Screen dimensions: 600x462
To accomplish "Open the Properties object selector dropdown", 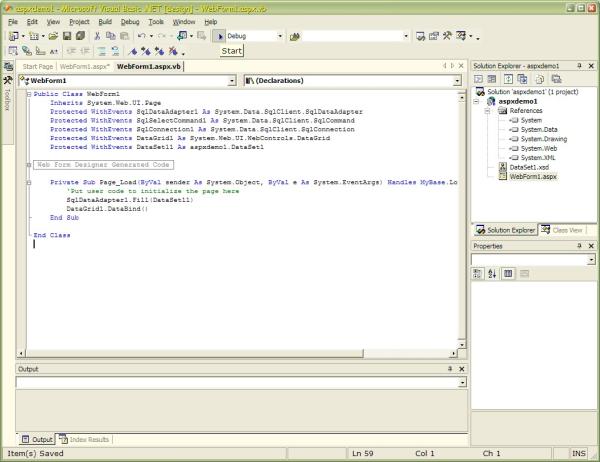I will click(x=592, y=260).
